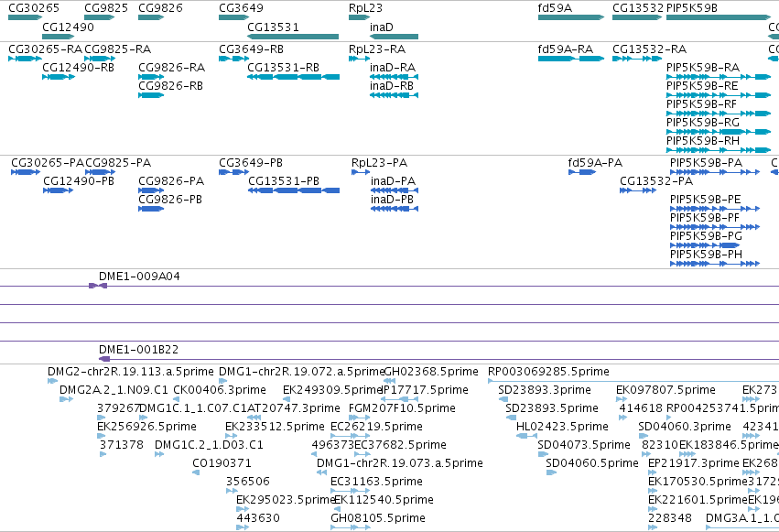Click the CG13532 gene label
This screenshot has width=779, height=532.
point(638,8)
